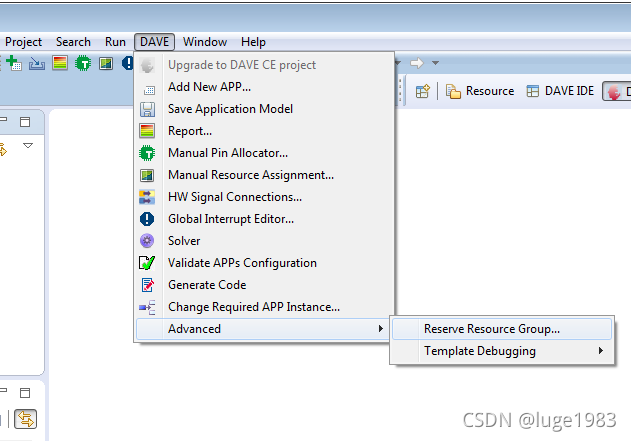
Task: Click the DAVE CE perspective button
Action: (x=617, y=92)
